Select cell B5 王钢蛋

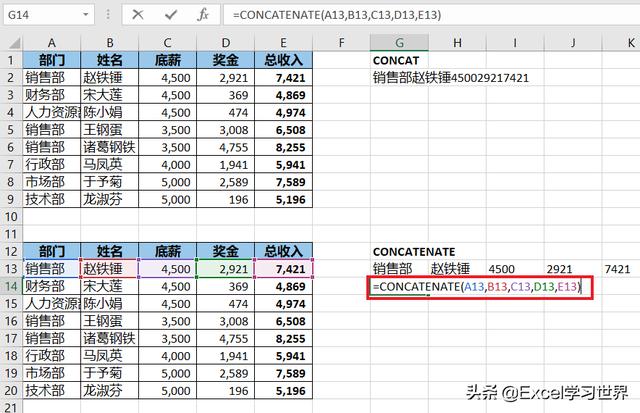point(110,130)
